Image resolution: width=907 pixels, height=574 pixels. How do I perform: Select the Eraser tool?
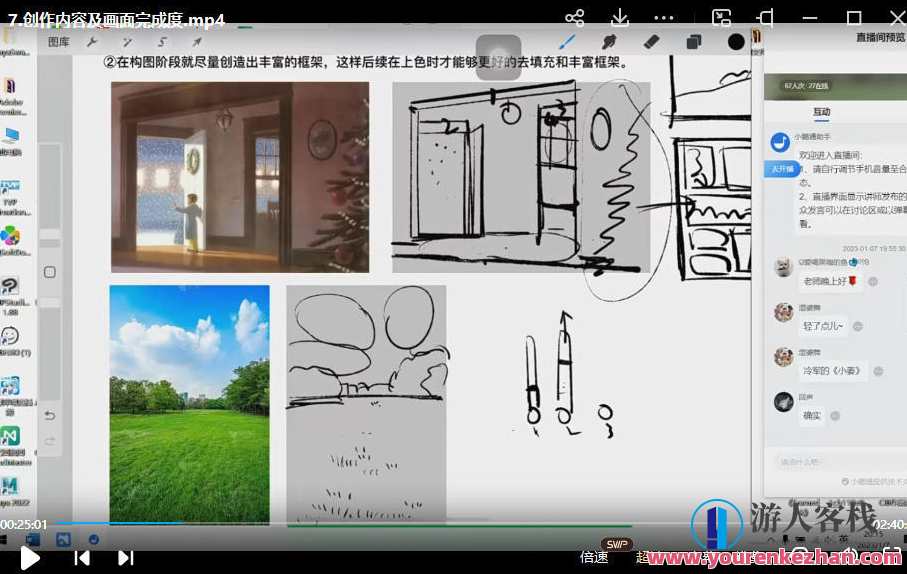point(651,42)
